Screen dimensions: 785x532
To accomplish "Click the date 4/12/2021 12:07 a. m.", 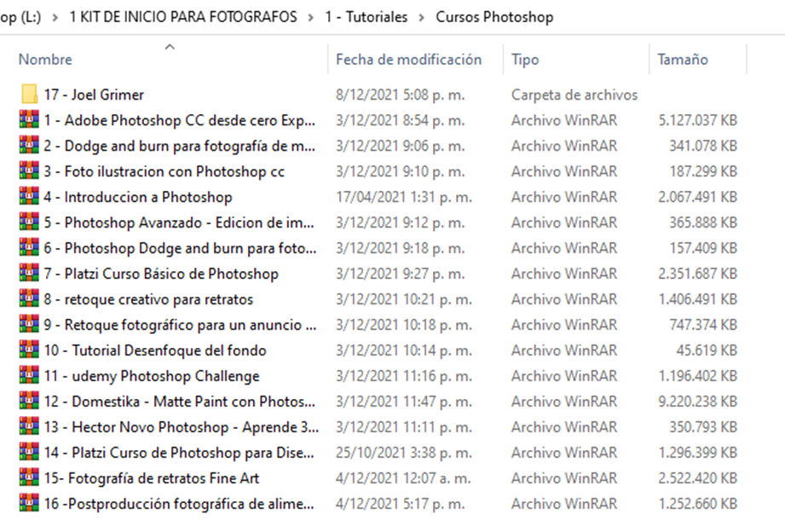I will click(403, 478).
